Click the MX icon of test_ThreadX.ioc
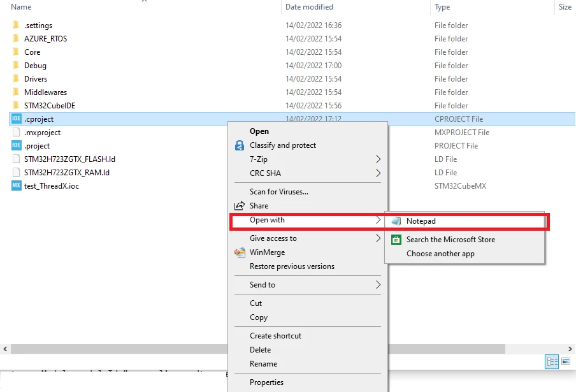 pos(16,186)
